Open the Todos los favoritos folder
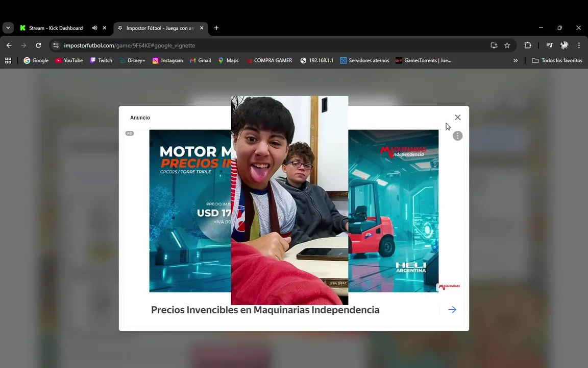588x368 pixels. pyautogui.click(x=557, y=60)
